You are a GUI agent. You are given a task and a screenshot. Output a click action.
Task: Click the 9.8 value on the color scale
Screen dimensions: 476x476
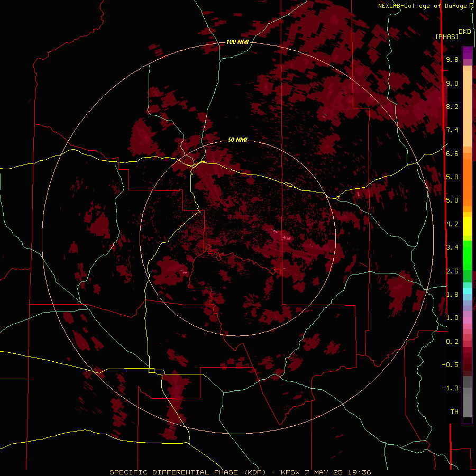[x=452, y=59]
